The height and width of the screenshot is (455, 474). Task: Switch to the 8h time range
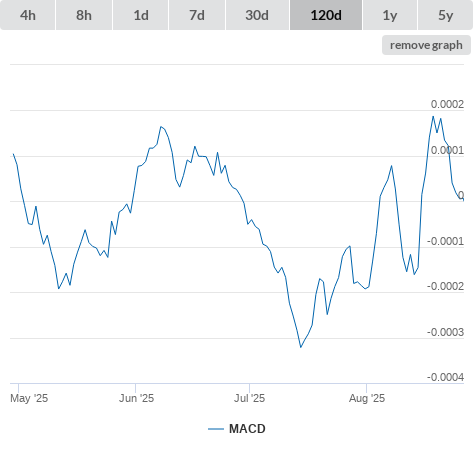tap(84, 15)
